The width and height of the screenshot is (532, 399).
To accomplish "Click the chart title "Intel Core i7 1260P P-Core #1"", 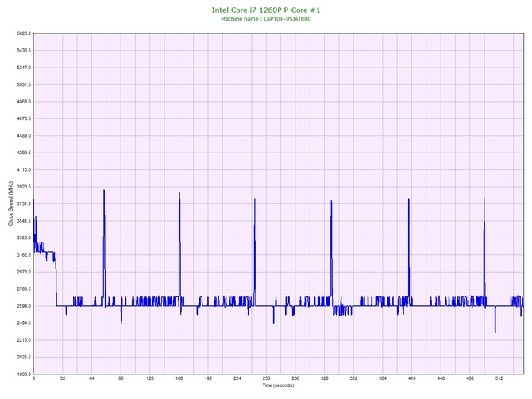I will [266, 10].
